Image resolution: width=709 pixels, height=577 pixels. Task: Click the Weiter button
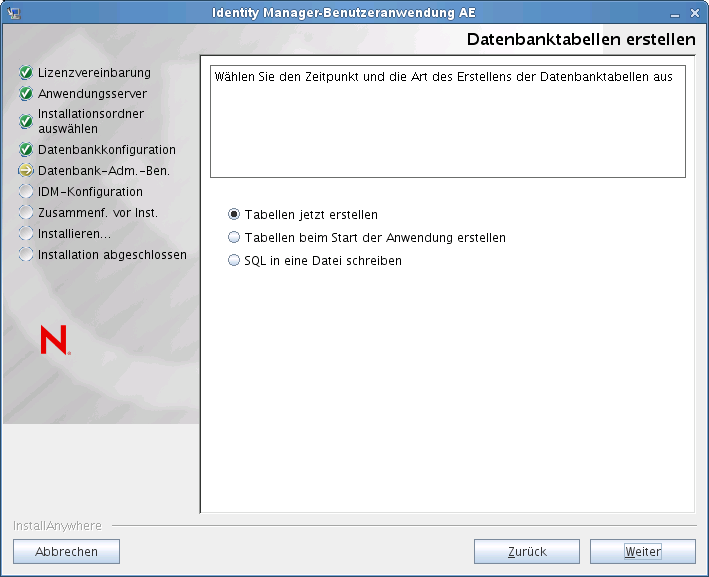[x=643, y=552]
